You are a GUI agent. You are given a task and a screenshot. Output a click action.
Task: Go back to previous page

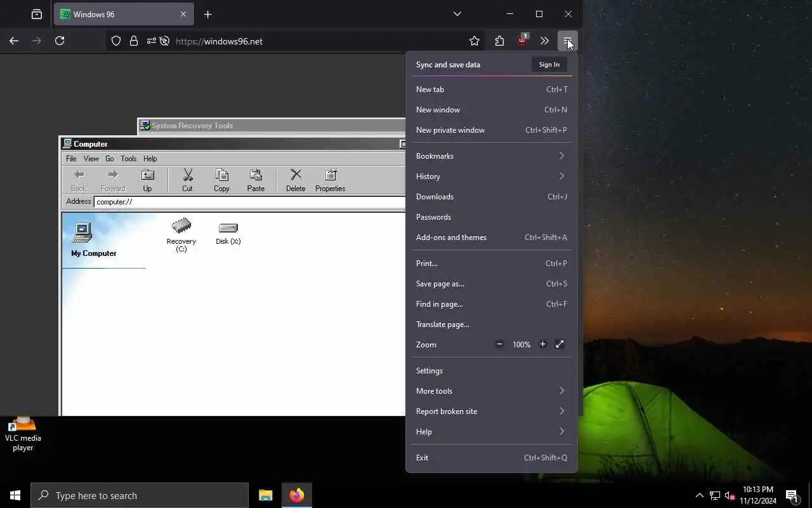14,41
